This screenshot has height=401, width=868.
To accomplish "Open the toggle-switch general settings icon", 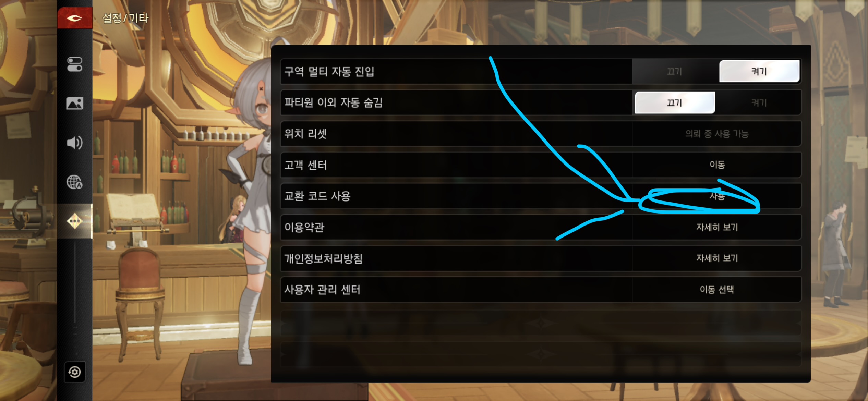I will (75, 64).
